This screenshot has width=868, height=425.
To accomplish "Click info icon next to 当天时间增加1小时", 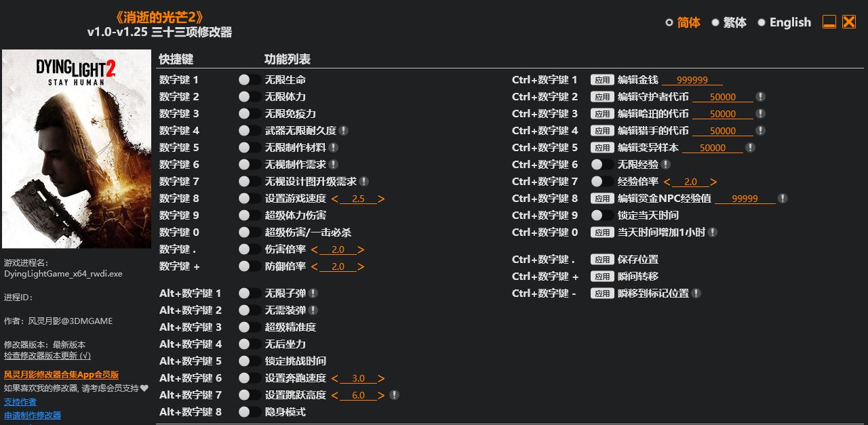I will [x=713, y=232].
